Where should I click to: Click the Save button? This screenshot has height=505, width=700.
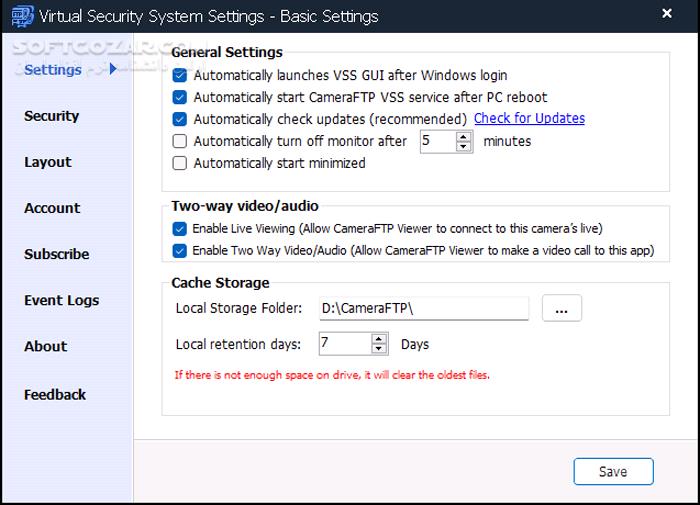[x=613, y=471]
